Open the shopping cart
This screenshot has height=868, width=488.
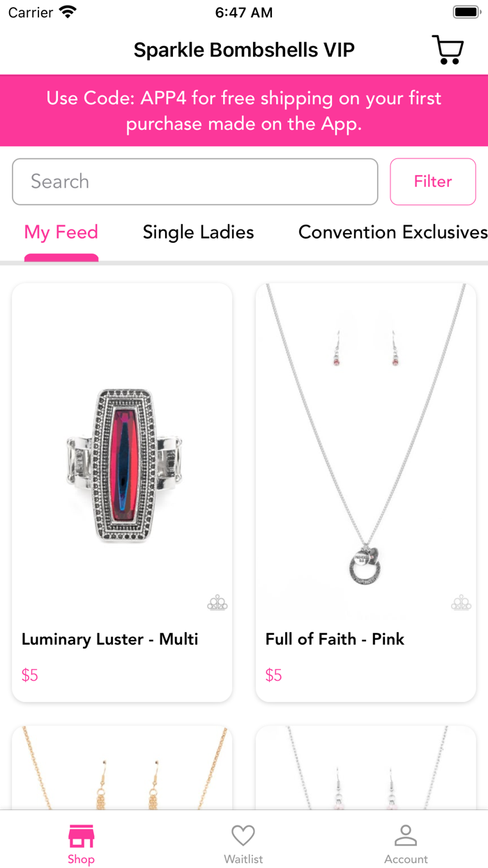point(448,50)
